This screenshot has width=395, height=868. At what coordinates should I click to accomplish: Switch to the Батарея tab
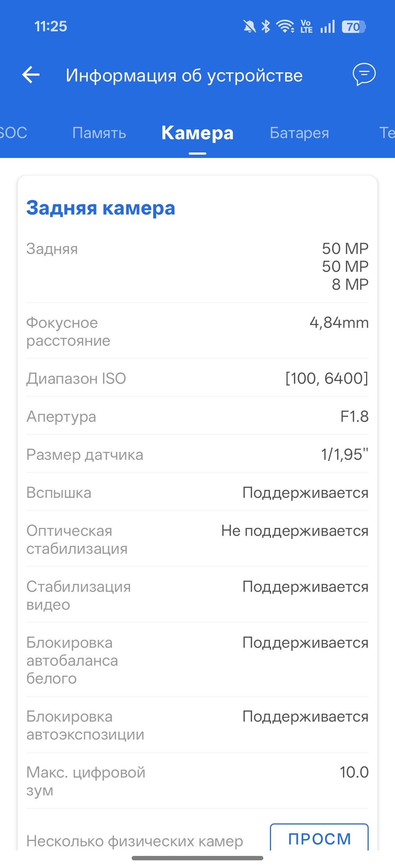[x=300, y=133]
